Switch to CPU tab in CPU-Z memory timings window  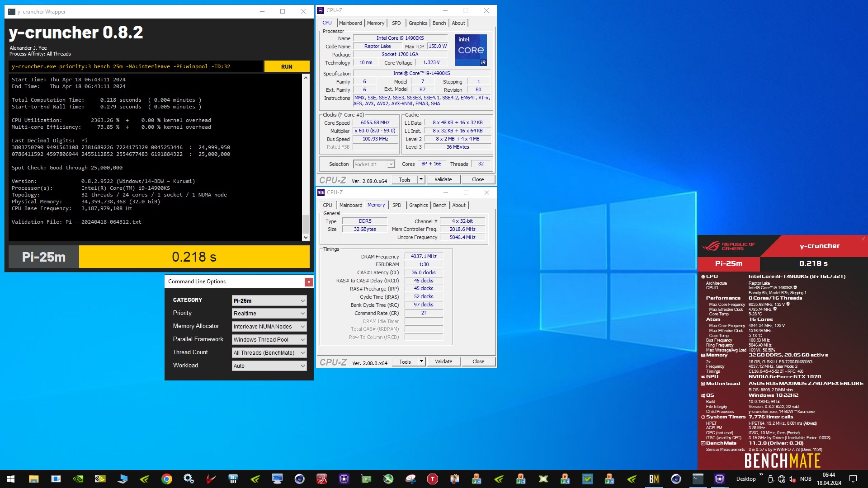pos(328,205)
